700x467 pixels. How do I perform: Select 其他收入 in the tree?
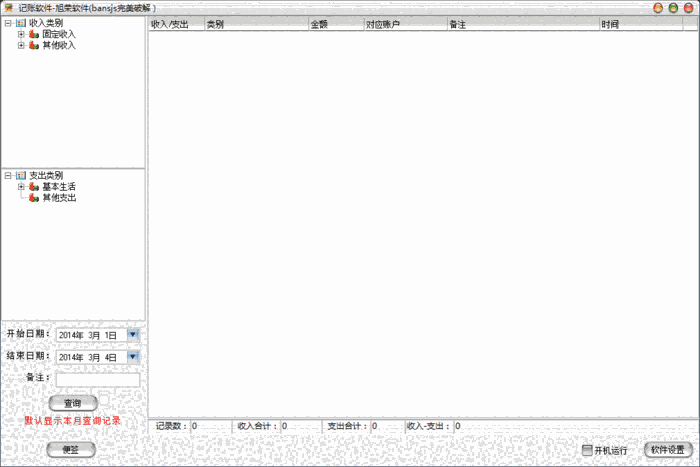(x=59, y=45)
